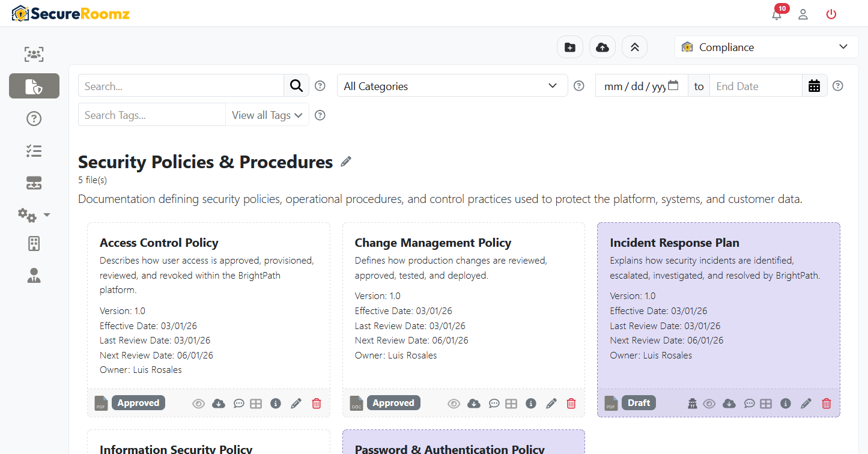Click the red power logout icon

coord(831,14)
